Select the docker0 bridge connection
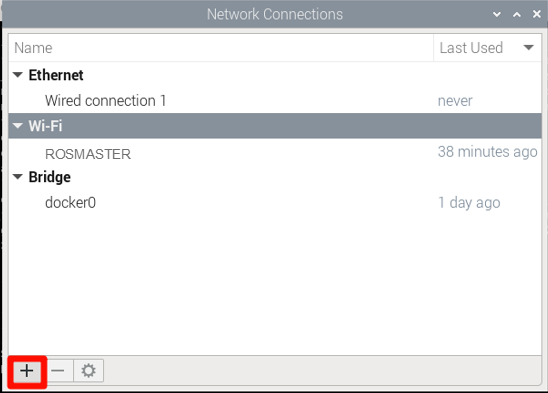 pos(275,203)
